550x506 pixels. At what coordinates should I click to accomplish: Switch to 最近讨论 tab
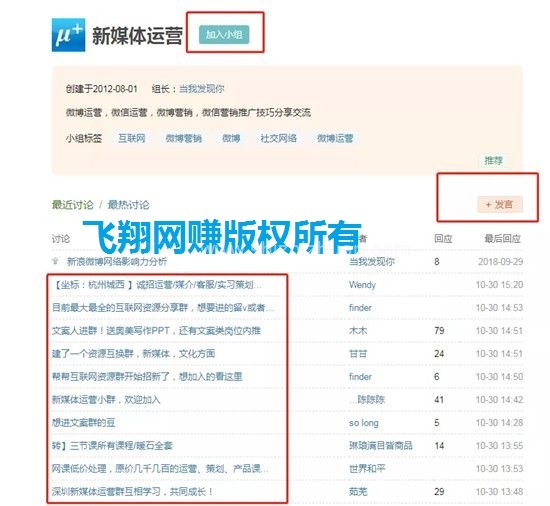(73, 204)
